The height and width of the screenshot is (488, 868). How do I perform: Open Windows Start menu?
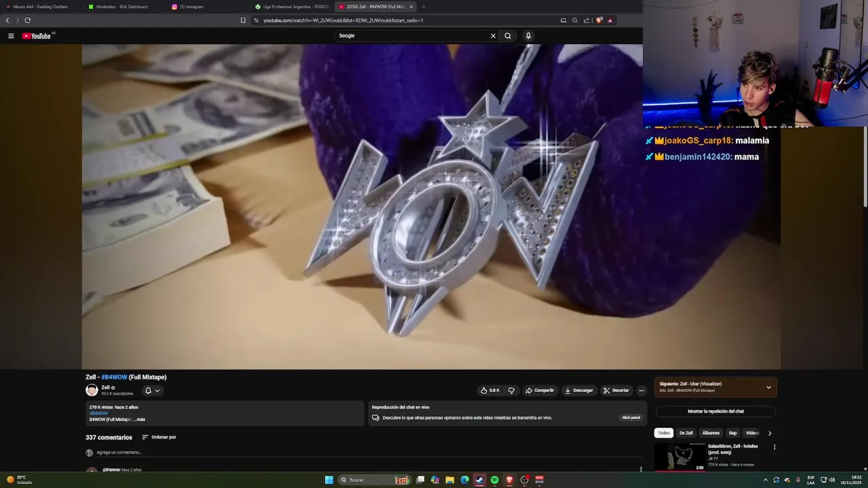pyautogui.click(x=329, y=480)
